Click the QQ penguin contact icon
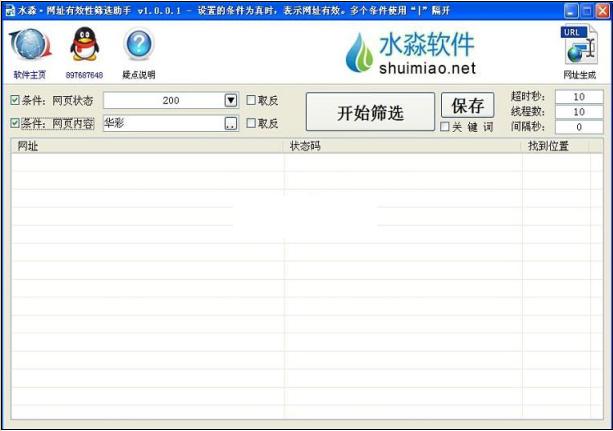Screen dimensions: 613x431 (x=84, y=46)
